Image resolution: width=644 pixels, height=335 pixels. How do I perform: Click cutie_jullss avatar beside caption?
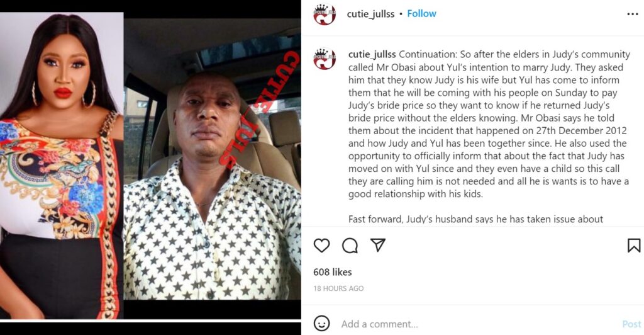click(x=325, y=59)
